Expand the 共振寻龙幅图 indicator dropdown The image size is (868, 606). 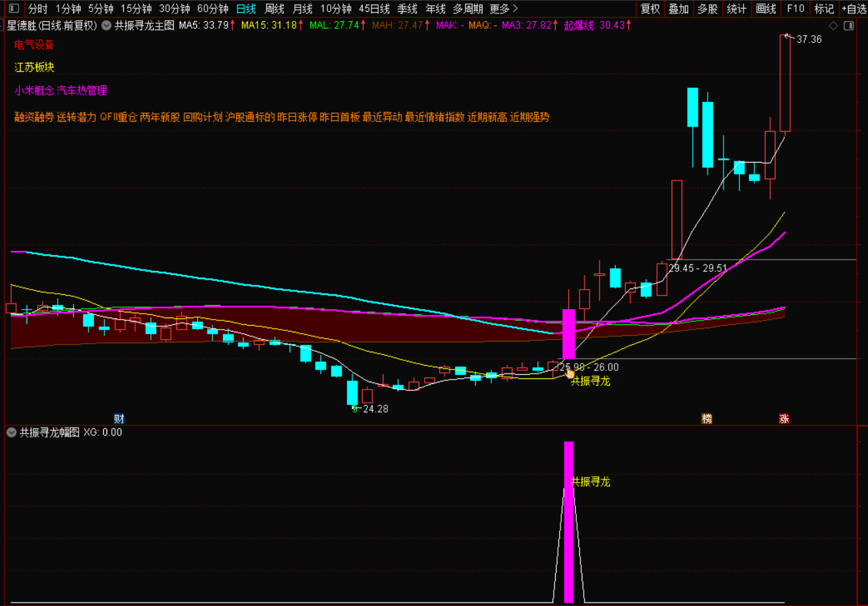(x=11, y=432)
